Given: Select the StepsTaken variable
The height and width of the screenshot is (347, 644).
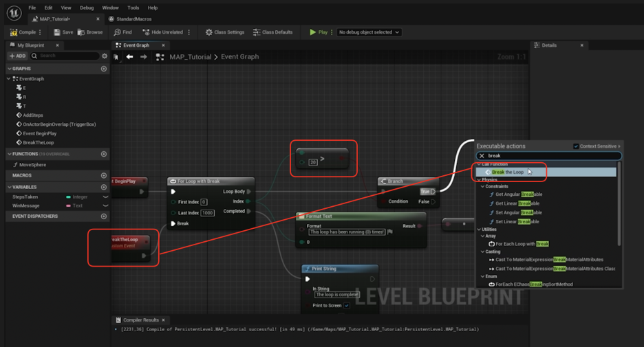Looking at the screenshot, I should pos(25,197).
